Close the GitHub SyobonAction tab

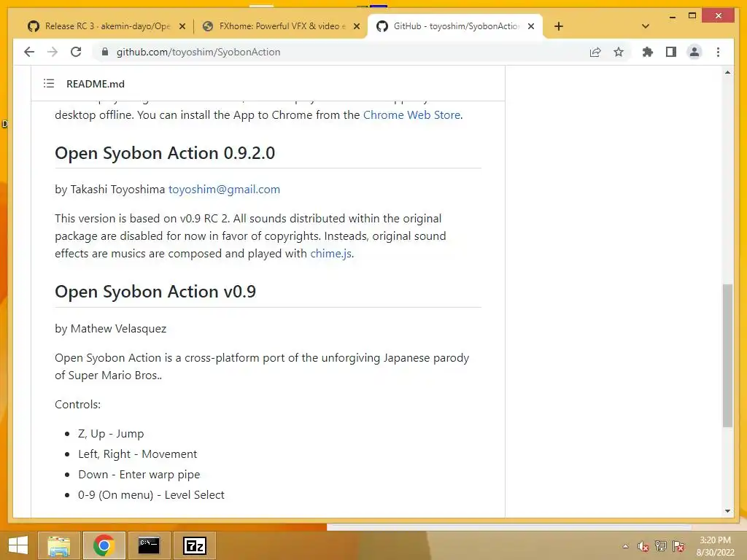coord(531,27)
